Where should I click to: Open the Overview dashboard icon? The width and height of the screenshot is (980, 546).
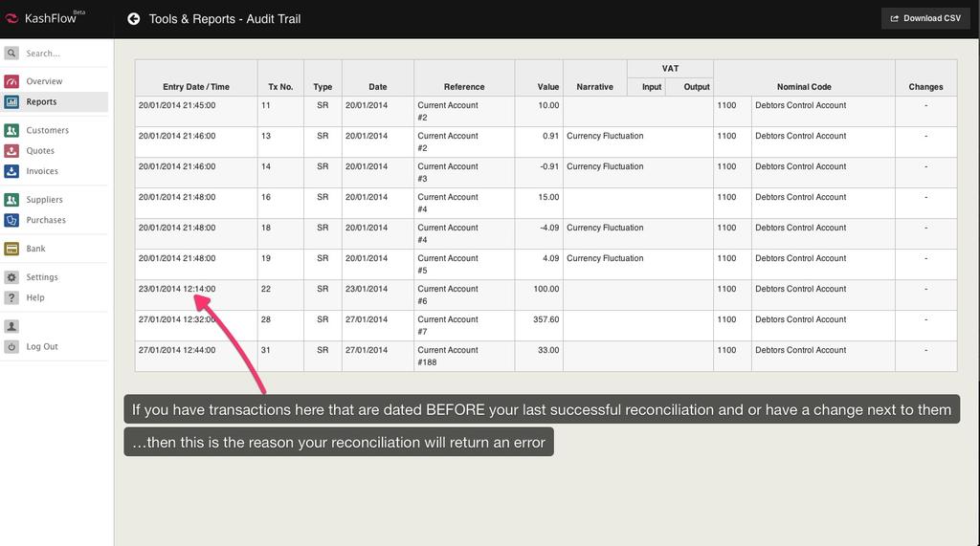[x=11, y=81]
